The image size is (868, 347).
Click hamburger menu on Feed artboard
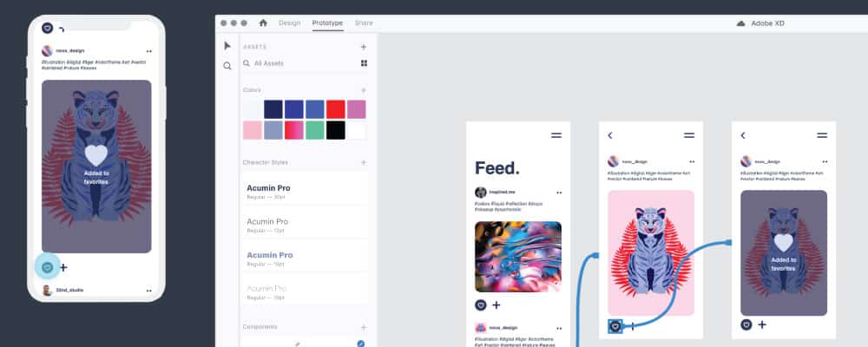556,135
